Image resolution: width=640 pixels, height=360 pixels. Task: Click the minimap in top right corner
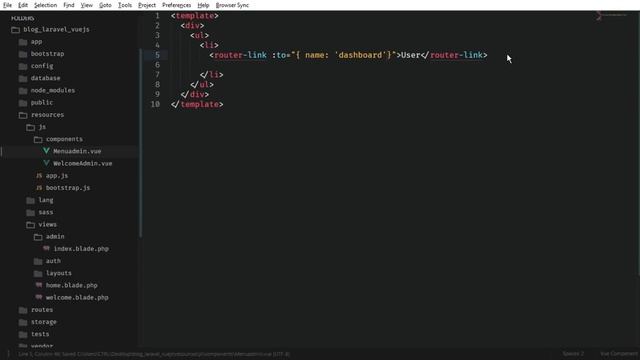pyautogui.click(x=611, y=16)
